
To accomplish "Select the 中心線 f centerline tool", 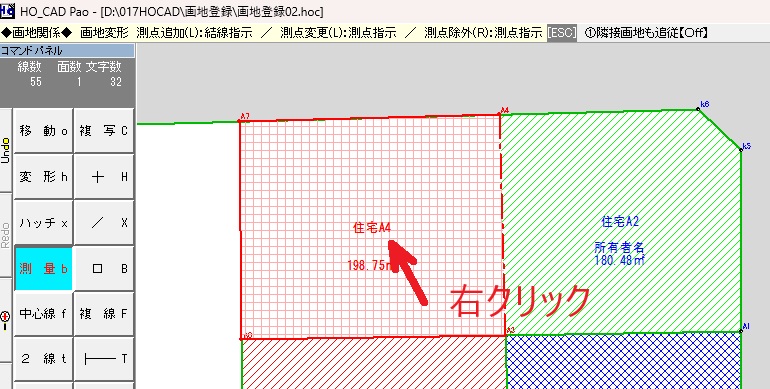I will pos(43,314).
